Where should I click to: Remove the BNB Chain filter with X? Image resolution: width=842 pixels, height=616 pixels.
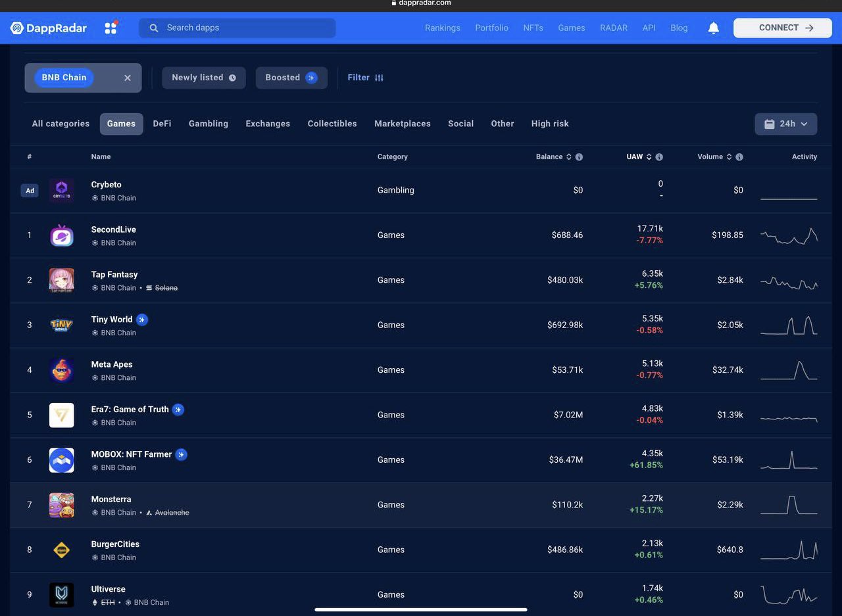click(128, 78)
